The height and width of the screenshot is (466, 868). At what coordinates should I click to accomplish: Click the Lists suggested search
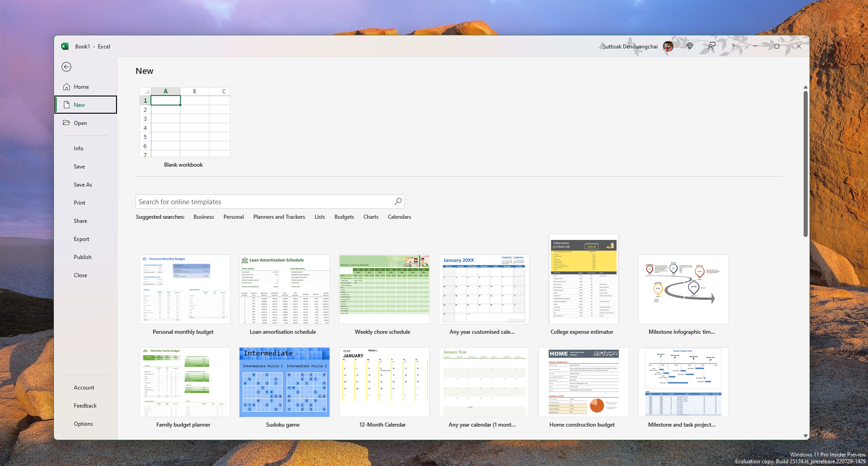click(x=320, y=217)
